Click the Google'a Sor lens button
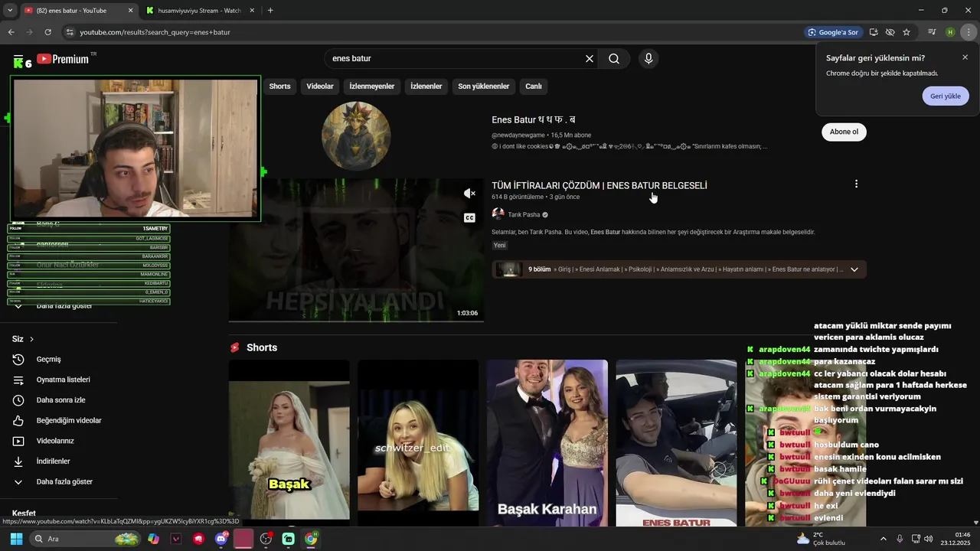Screen dimensions: 980x551 click(833, 32)
